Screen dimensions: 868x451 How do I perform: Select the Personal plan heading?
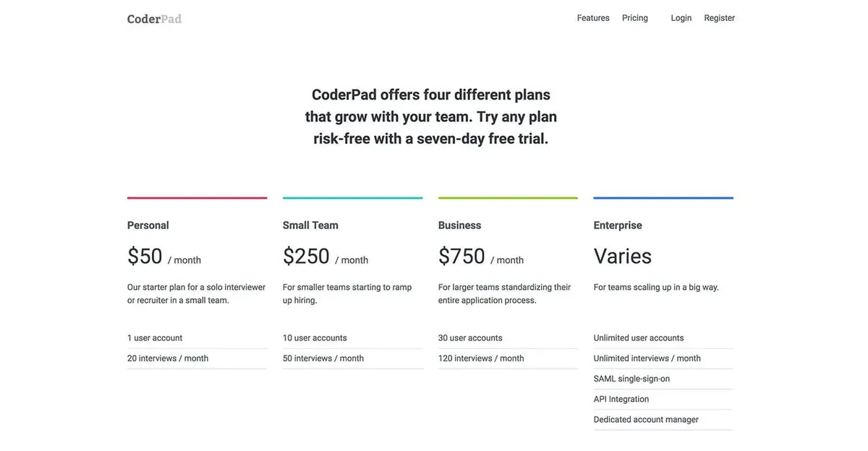pos(148,225)
